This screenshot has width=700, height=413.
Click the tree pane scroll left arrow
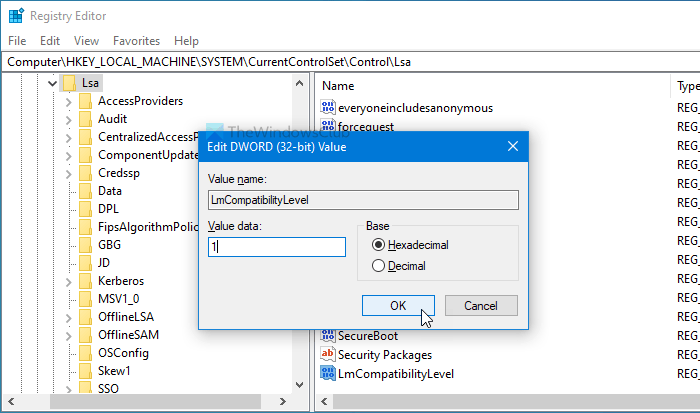pos(11,401)
